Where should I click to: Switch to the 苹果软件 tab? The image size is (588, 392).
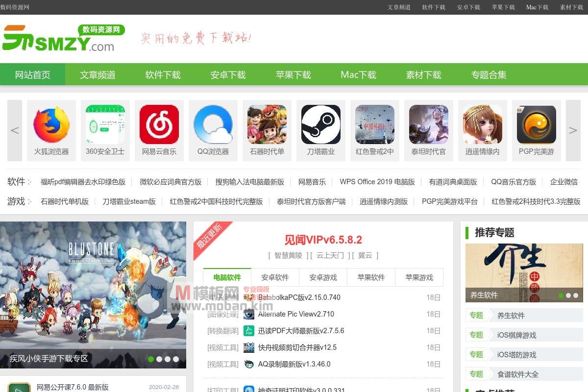371,277
